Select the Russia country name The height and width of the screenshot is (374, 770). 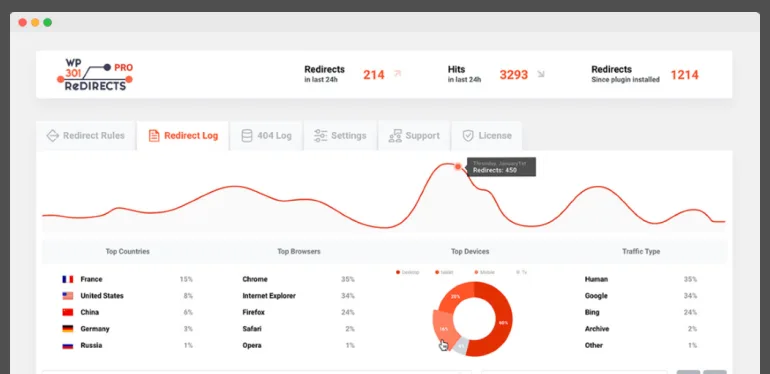pos(91,346)
